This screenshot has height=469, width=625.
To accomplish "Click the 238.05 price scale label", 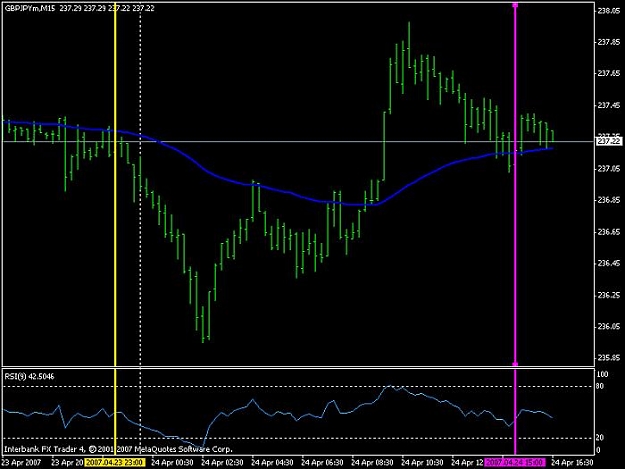I will click(x=609, y=11).
